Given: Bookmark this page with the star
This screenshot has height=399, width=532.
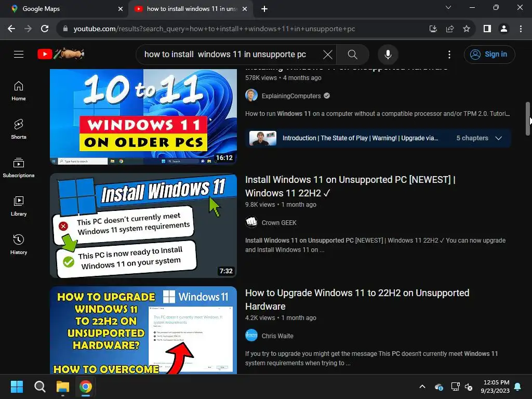Looking at the screenshot, I should point(467,29).
